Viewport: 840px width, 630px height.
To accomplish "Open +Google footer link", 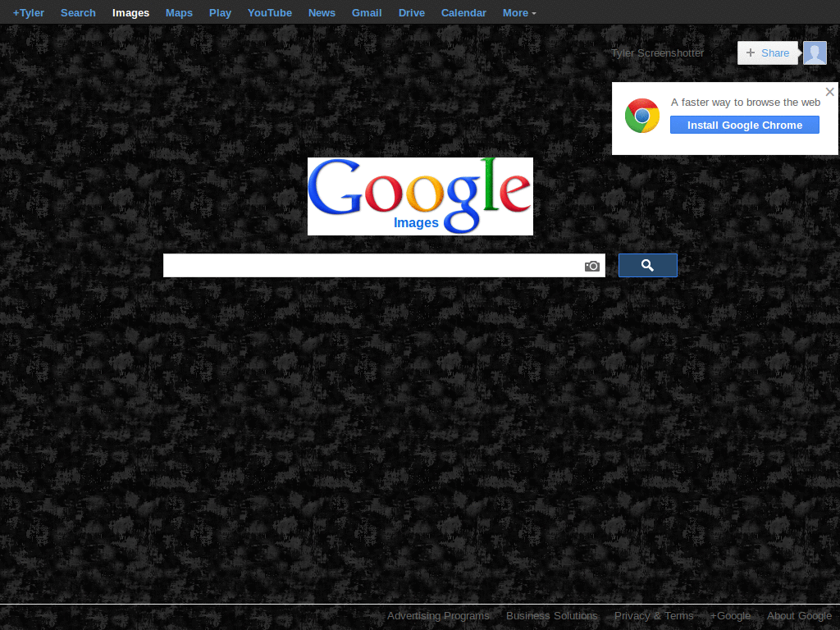I will pos(730,616).
